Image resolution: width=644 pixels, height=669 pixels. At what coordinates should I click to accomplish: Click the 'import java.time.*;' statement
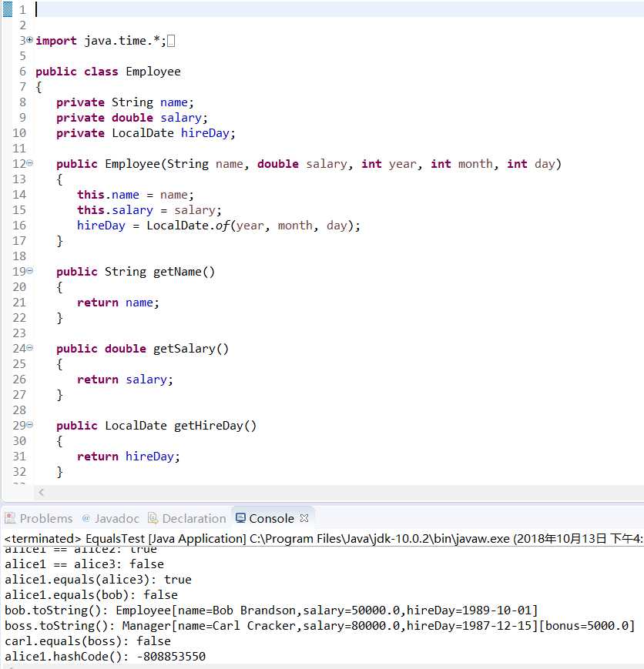pyautogui.click(x=101, y=41)
